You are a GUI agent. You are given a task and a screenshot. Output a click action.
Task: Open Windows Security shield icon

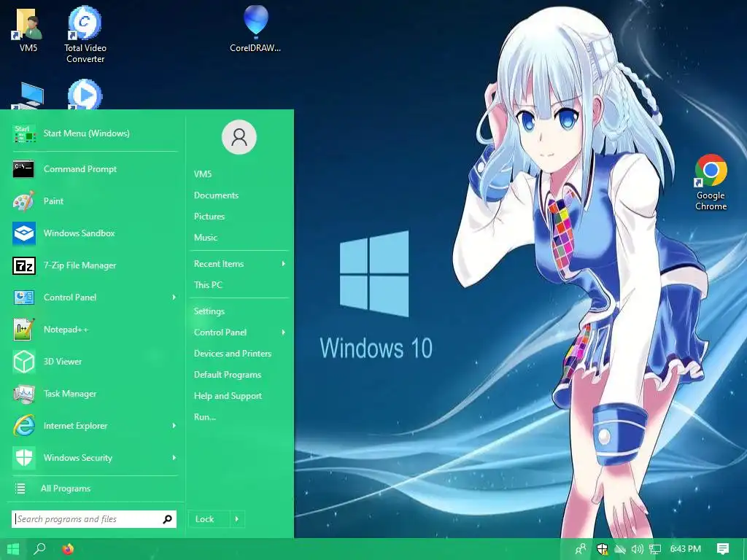click(24, 458)
